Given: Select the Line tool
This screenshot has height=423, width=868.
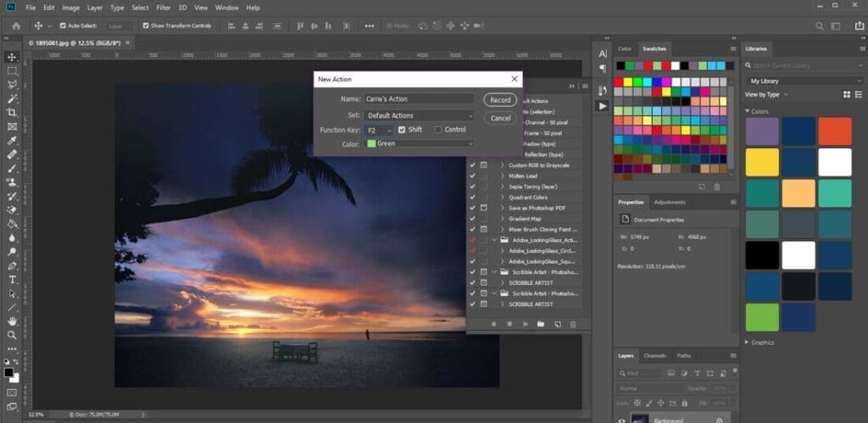Looking at the screenshot, I should coord(12,307).
